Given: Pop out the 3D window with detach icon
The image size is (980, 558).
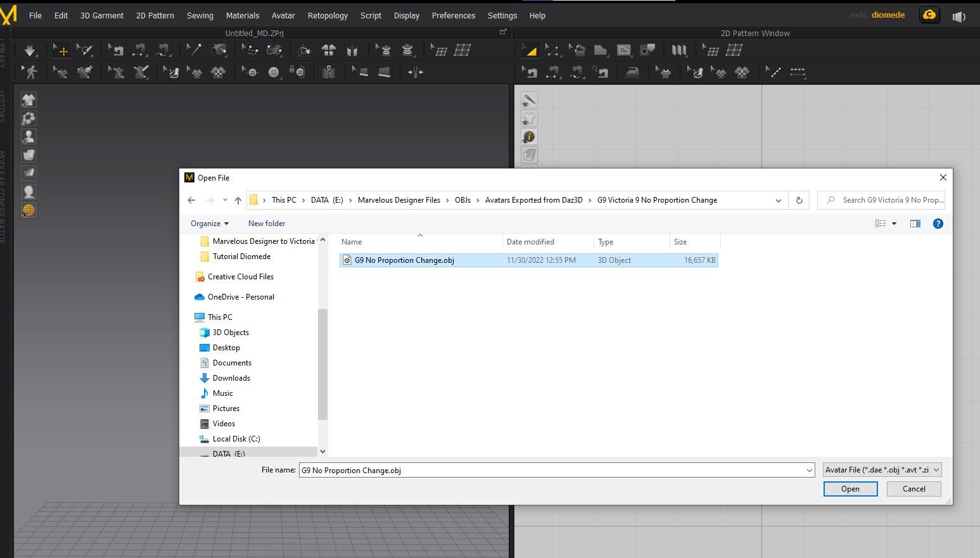Looking at the screenshot, I should click(504, 32).
